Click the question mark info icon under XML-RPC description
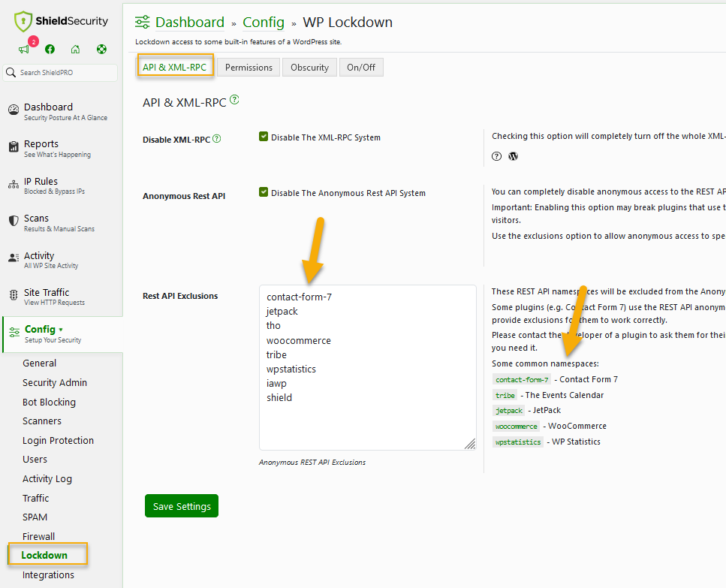 point(496,156)
